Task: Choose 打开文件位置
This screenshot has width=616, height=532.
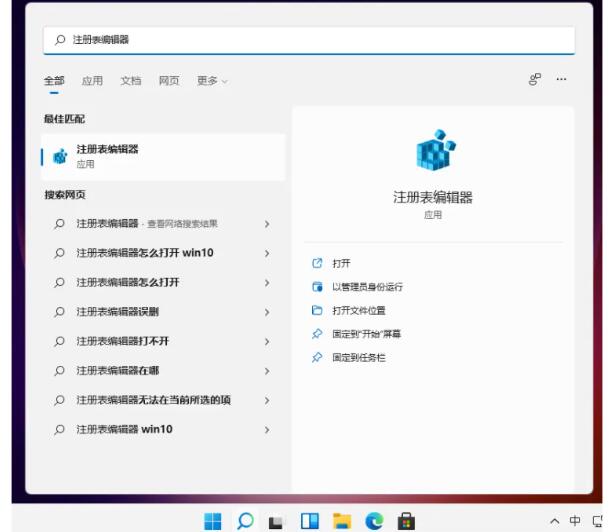Action: (359, 310)
